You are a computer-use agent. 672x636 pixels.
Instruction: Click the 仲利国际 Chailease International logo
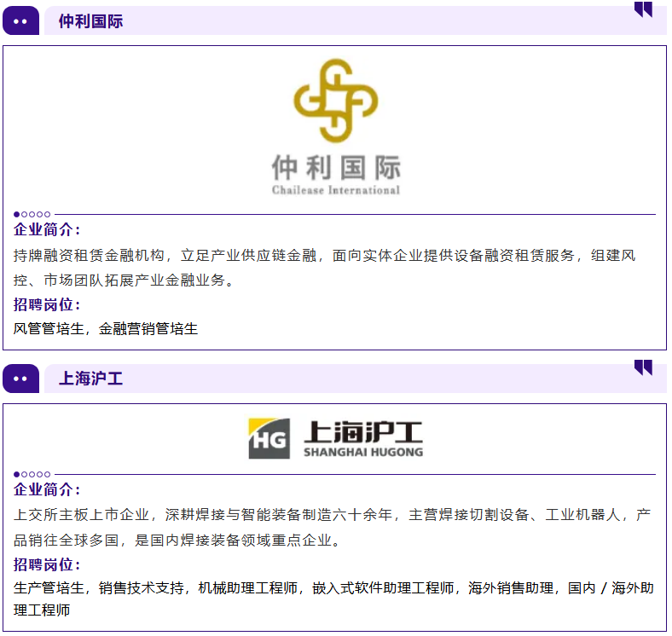click(x=336, y=127)
